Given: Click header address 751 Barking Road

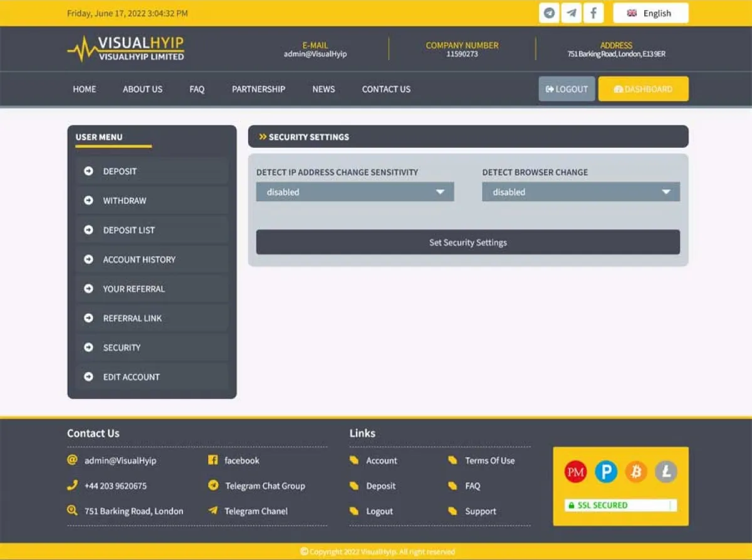Looking at the screenshot, I should tap(616, 54).
